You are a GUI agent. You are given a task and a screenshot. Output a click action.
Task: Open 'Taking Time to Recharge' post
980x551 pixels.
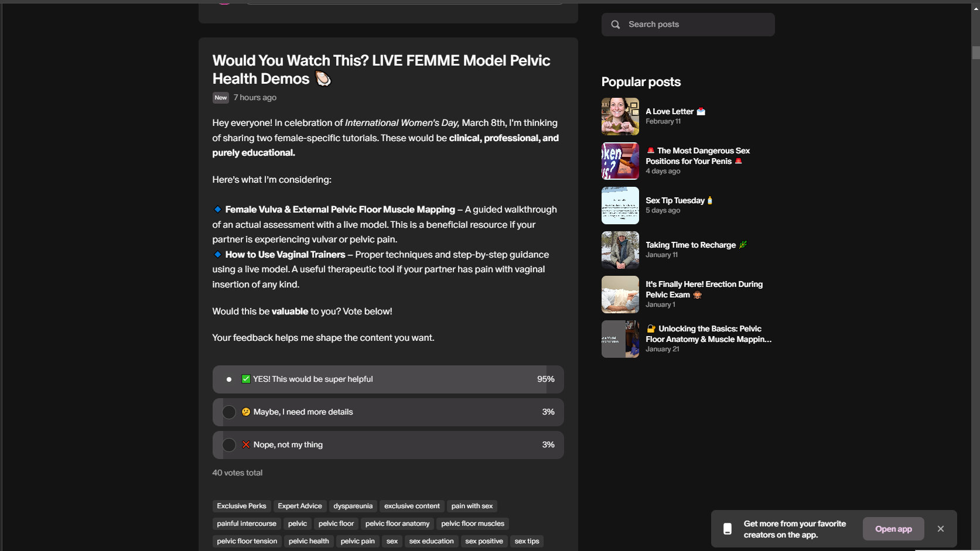[x=690, y=245]
